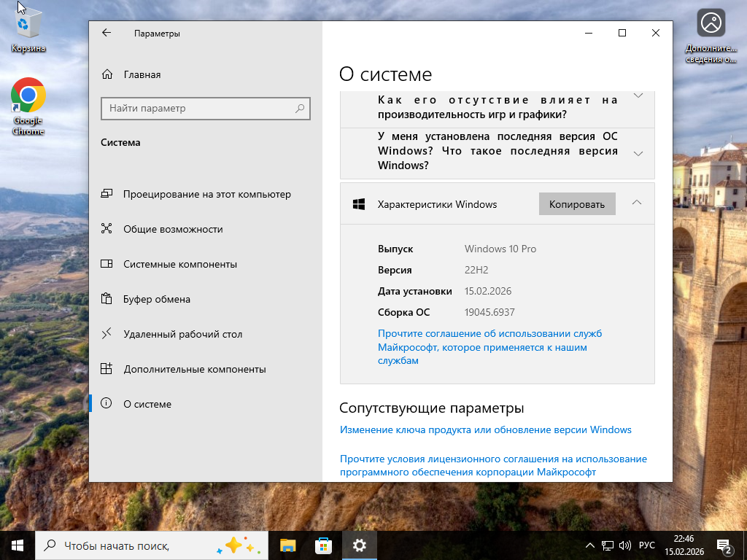Expand the производительность игр и графики question
747x560 pixels.
click(638, 96)
